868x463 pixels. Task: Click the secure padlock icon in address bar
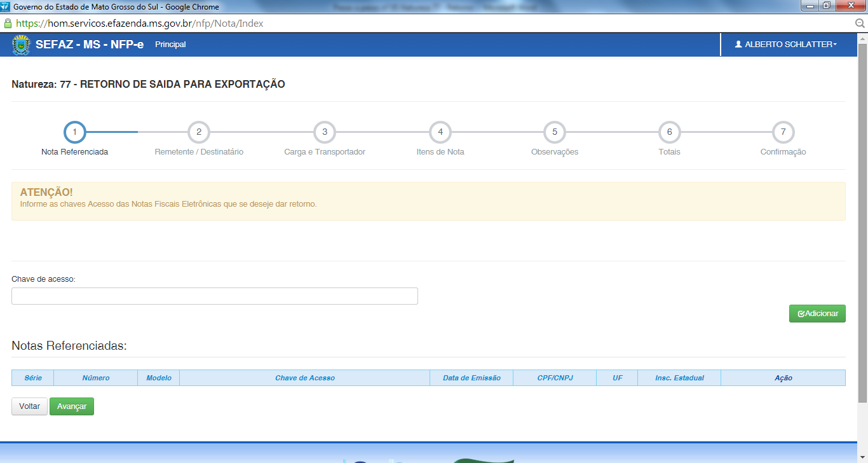(8, 24)
